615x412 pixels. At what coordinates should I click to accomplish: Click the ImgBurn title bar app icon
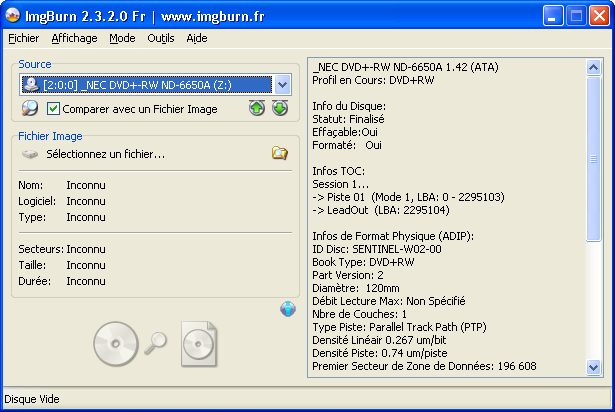coord(13,16)
